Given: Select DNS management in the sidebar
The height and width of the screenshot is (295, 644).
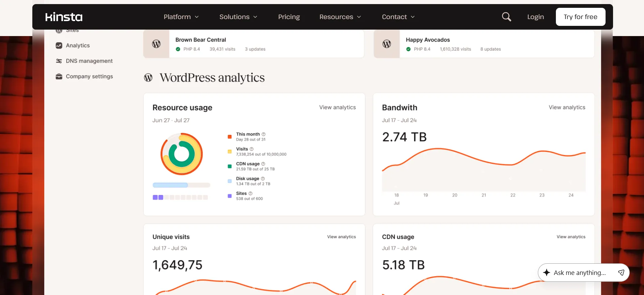Looking at the screenshot, I should click(x=89, y=61).
